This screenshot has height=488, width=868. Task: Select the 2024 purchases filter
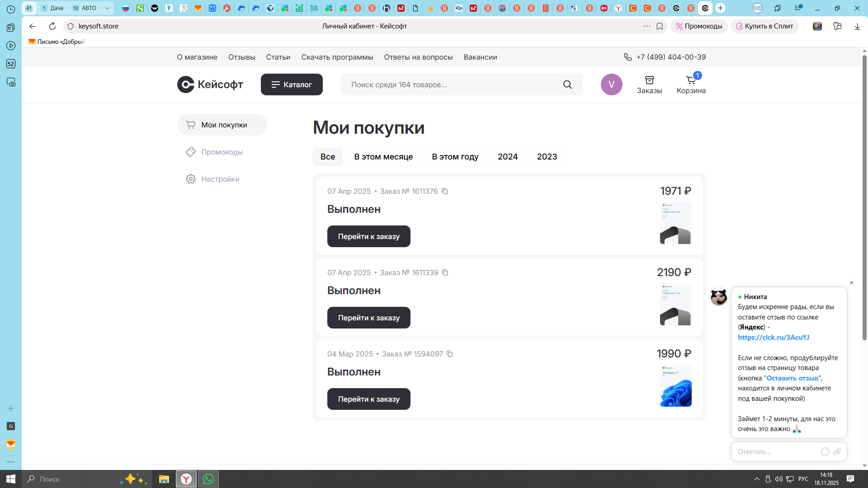click(507, 157)
